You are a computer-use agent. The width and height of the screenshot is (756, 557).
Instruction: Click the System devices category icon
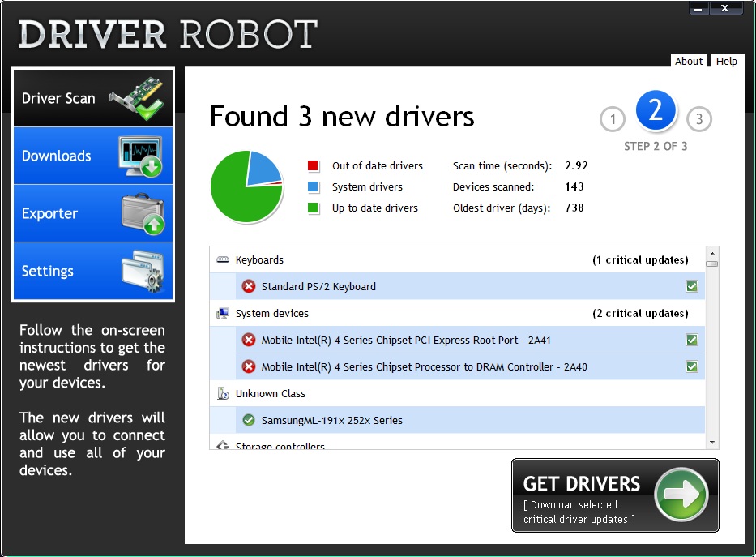[x=223, y=314]
